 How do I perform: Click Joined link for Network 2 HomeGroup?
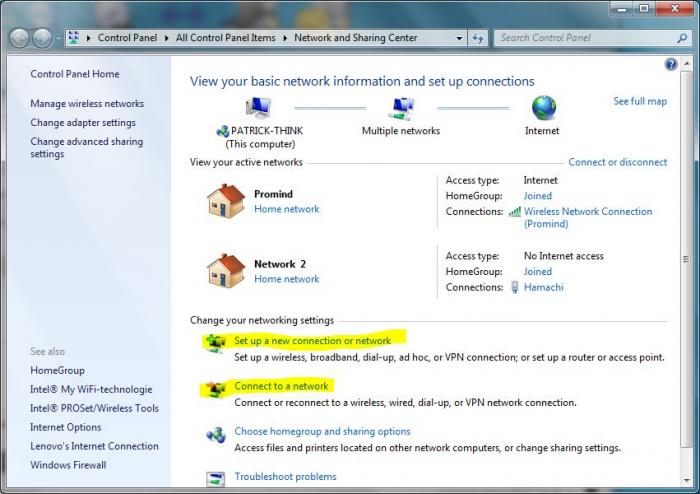[x=538, y=272]
